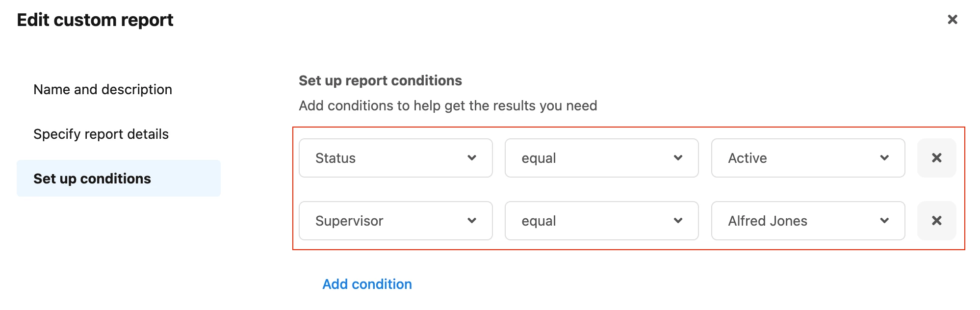Open the Alfred Jones value dropdown
This screenshot has width=980, height=310.
808,221
